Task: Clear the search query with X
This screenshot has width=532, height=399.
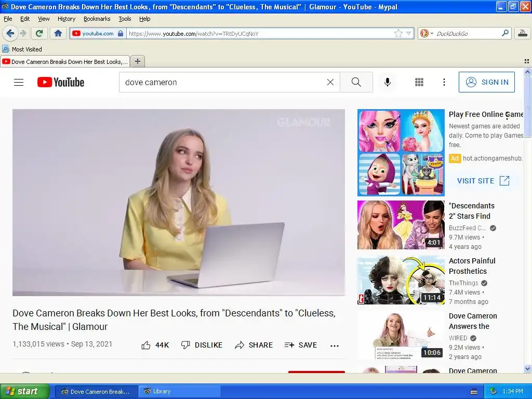Action: click(x=330, y=82)
